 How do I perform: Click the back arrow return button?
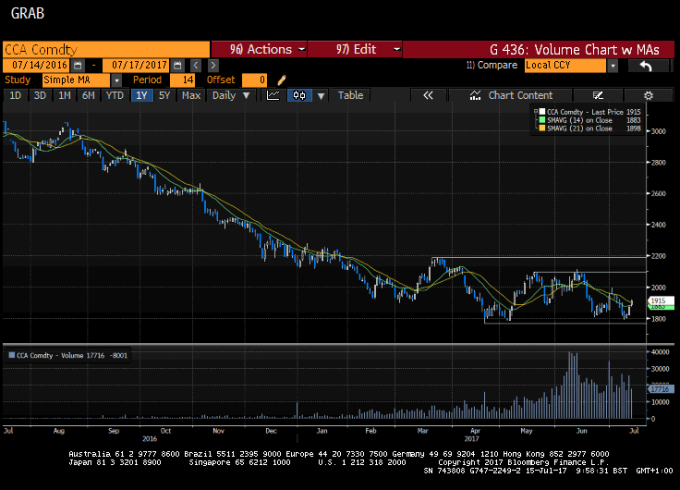click(646, 65)
